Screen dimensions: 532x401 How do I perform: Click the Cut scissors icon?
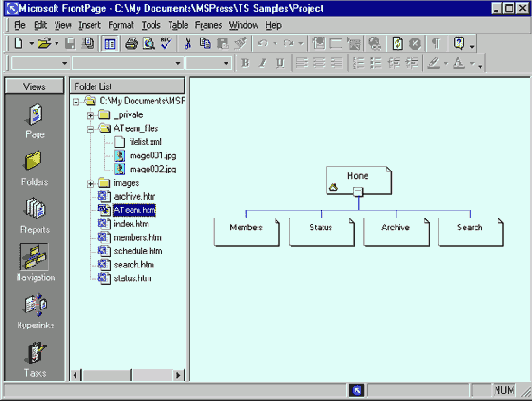187,44
